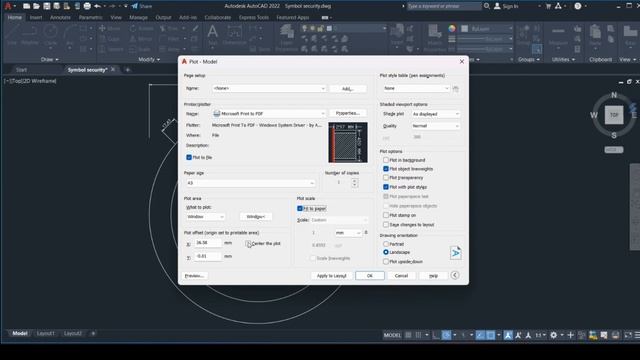Image resolution: width=640 pixels, height=360 pixels.
Task: Click the Match Properties icon
Action: tap(435, 37)
